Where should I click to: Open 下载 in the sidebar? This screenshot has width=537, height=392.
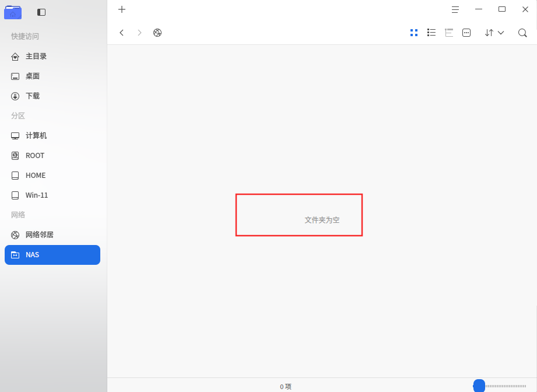tap(52, 96)
